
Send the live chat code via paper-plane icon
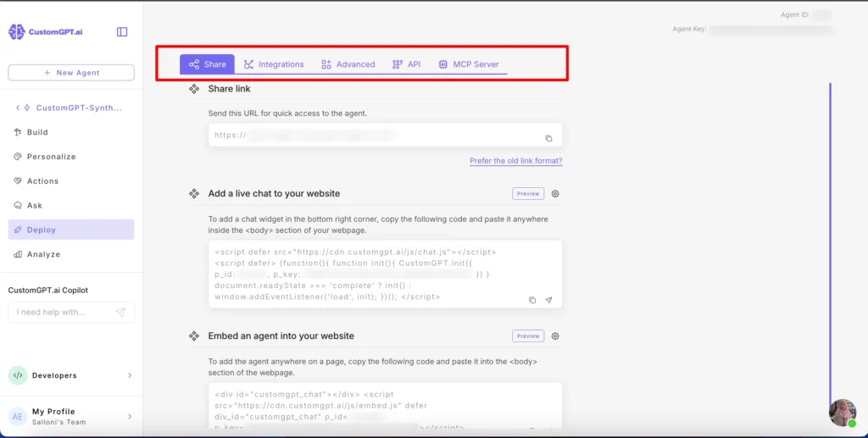point(548,300)
